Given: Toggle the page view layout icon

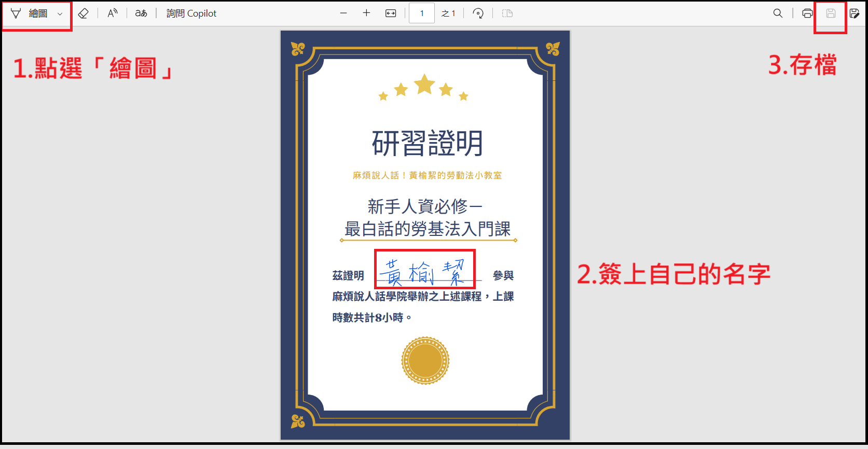Looking at the screenshot, I should click(507, 13).
